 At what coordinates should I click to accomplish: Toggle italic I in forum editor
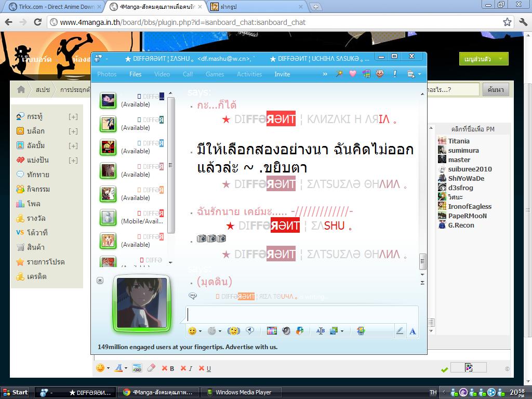click(187, 368)
